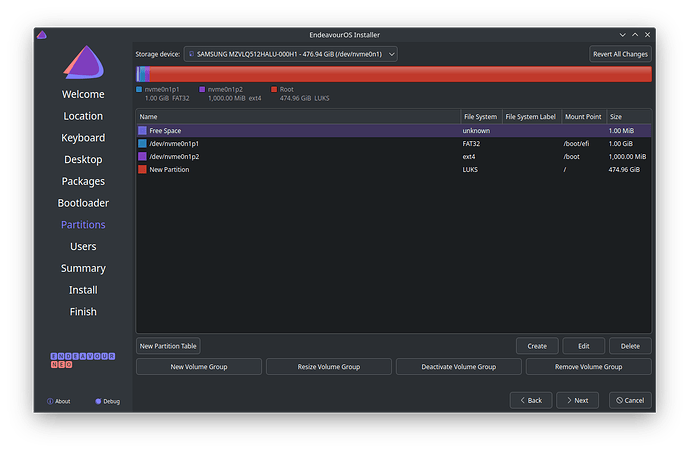
Task: Select Partitions step in sidebar
Action: tap(83, 225)
